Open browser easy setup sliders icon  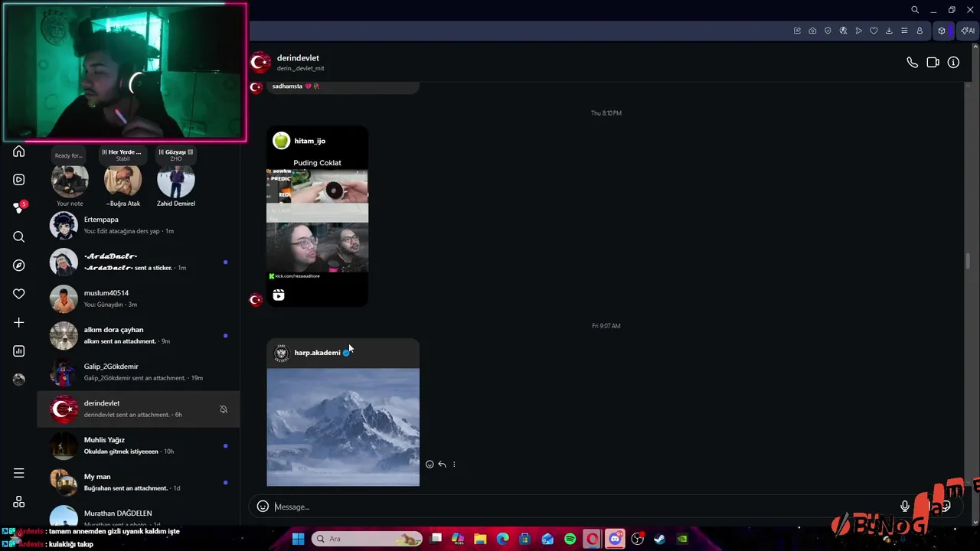pos(904,31)
